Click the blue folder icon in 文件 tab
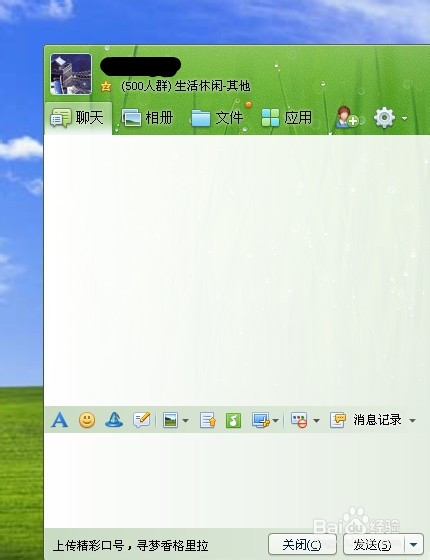This screenshot has height=560, width=430. (x=201, y=118)
